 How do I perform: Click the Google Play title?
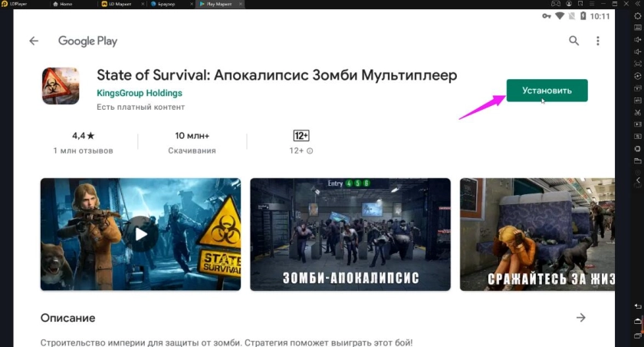click(87, 41)
